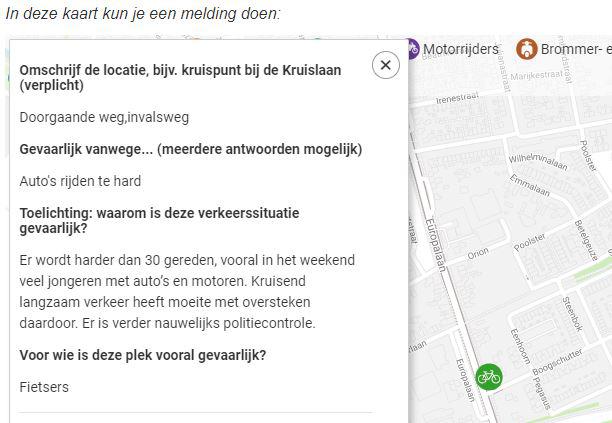Click the Orion street label
The height and width of the screenshot is (423, 612).
tap(477, 253)
